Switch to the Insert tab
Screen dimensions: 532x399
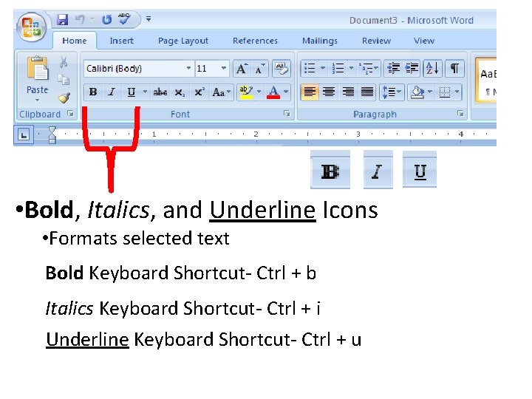[121, 41]
